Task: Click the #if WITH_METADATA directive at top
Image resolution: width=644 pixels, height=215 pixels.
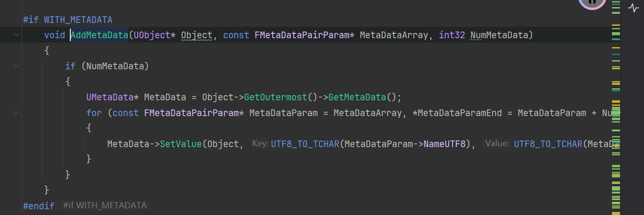Action: tap(67, 20)
